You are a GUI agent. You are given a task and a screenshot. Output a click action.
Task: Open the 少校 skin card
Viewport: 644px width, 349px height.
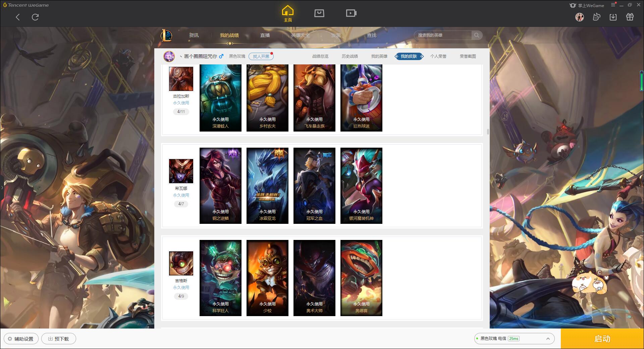[x=267, y=278]
